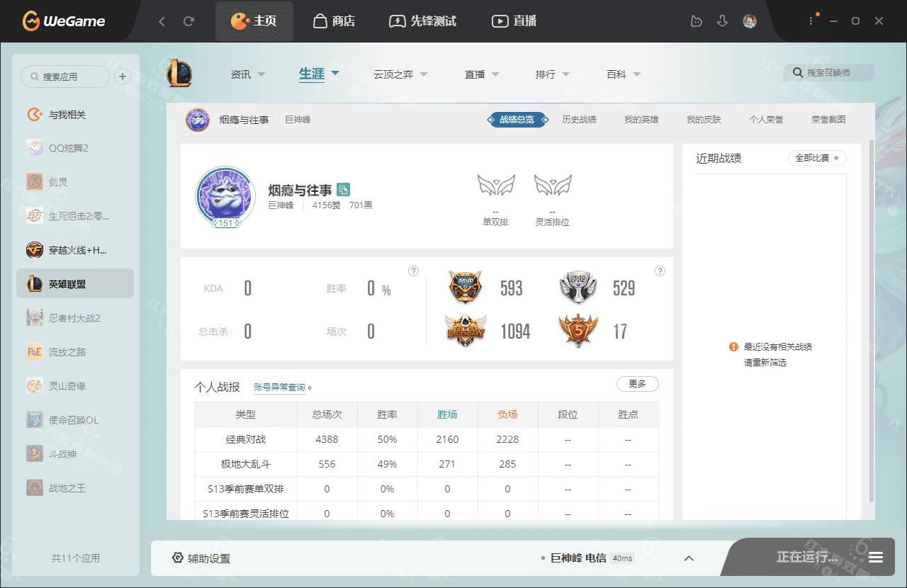Select 穿越火线 in the app sidebar
Screen dimensions: 907x588
75,250
